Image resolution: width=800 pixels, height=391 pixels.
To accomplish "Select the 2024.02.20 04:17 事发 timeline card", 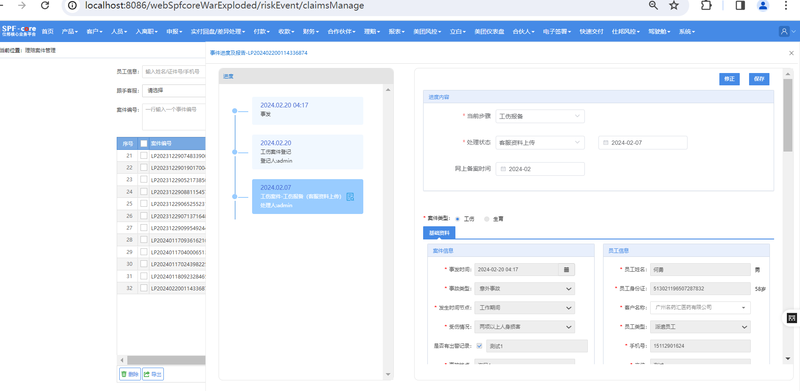I will 308,111.
